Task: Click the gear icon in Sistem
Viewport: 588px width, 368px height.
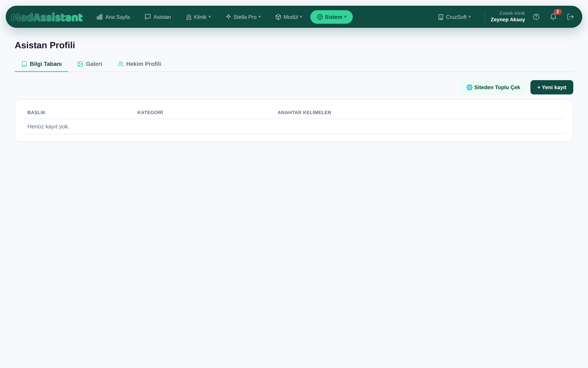Action: [x=320, y=17]
